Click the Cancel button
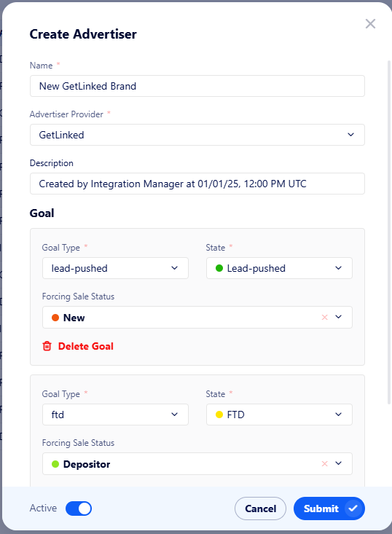The width and height of the screenshot is (392, 534). [261, 509]
